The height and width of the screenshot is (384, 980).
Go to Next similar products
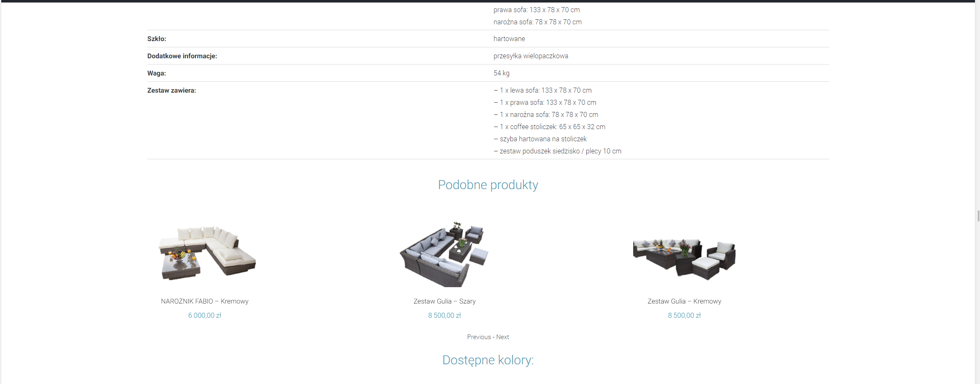click(x=502, y=337)
